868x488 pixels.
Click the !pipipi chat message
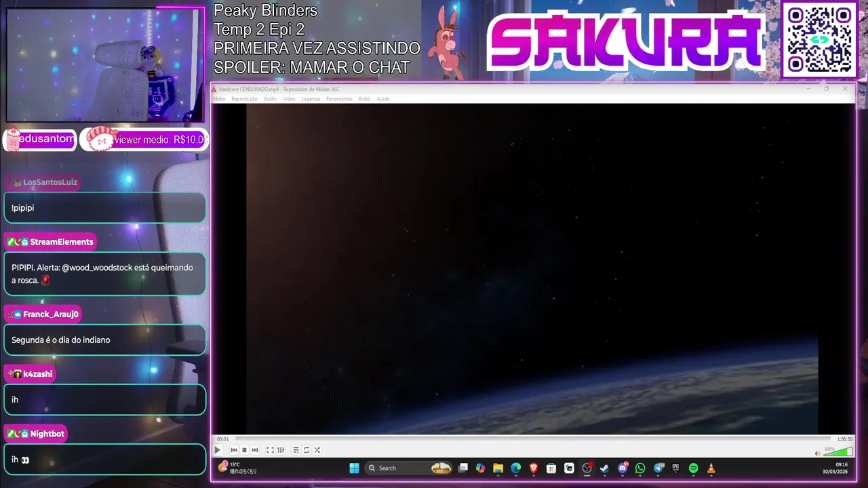coord(104,208)
